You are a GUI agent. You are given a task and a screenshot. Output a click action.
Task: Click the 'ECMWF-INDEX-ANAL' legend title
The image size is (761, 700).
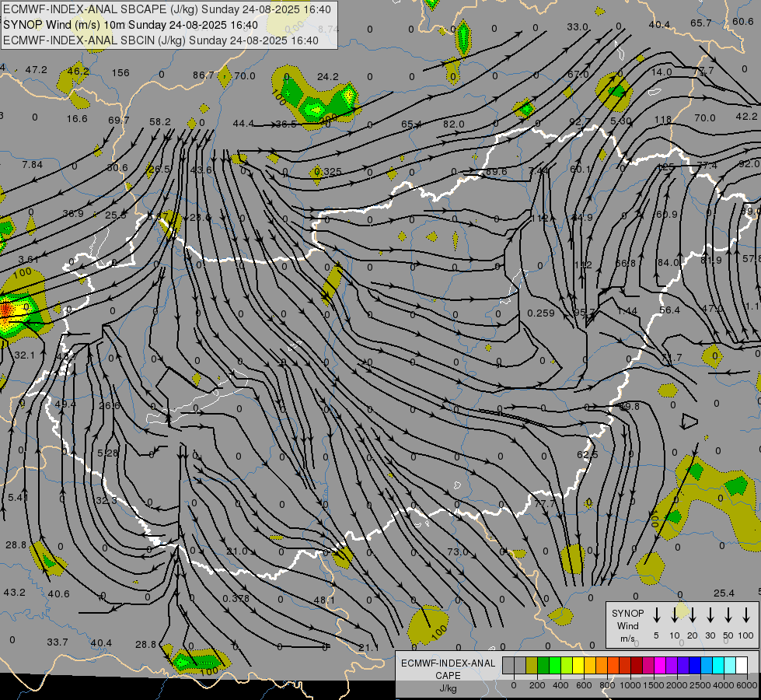pos(448,663)
